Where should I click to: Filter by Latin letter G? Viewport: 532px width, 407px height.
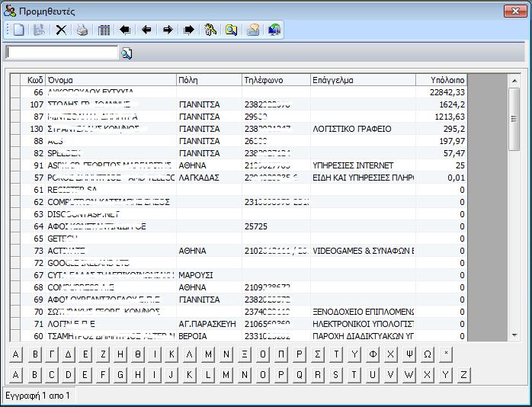(x=120, y=375)
